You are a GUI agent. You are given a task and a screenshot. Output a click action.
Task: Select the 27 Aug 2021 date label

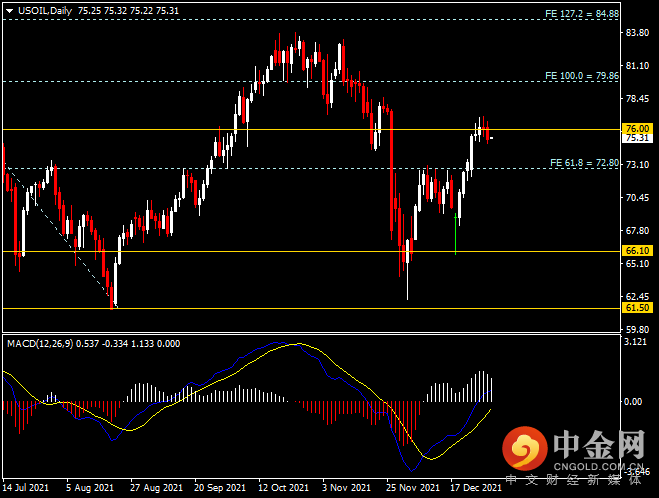[156, 488]
